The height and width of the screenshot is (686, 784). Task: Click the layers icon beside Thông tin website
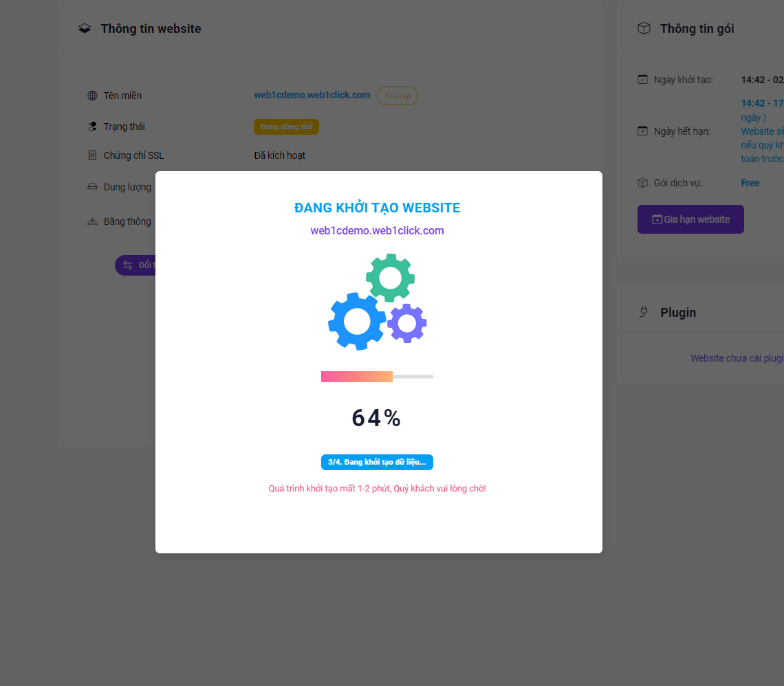coord(85,28)
